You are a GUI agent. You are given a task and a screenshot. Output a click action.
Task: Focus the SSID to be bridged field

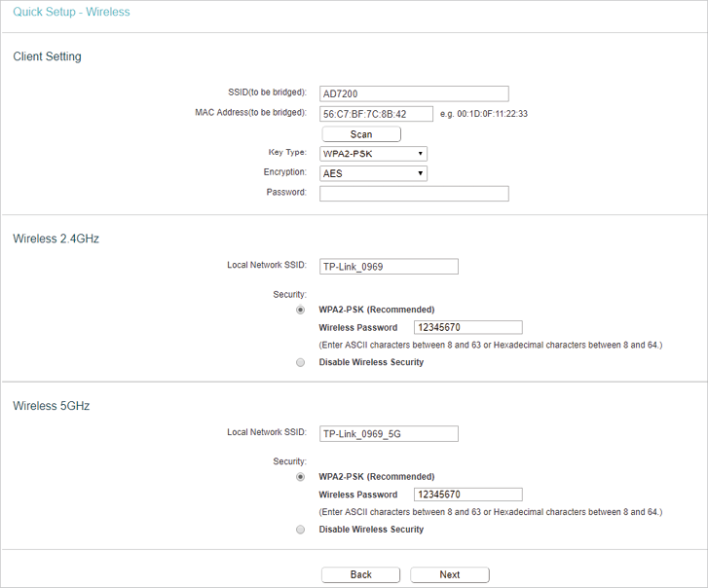(x=414, y=93)
